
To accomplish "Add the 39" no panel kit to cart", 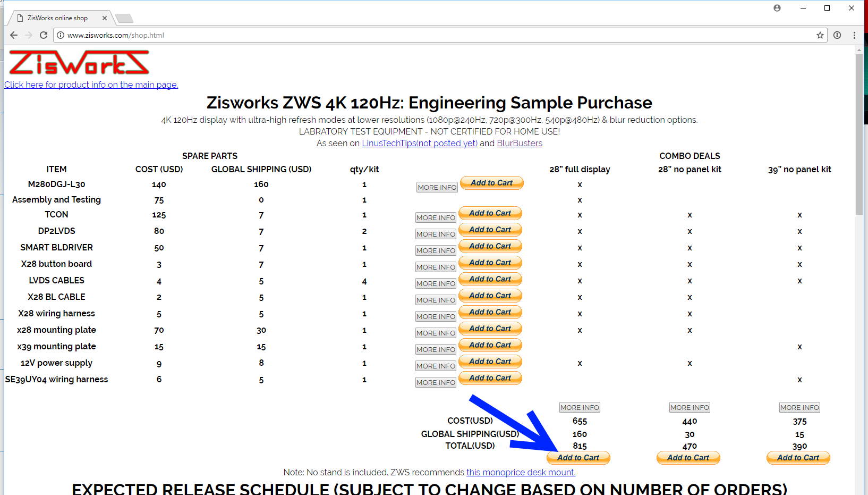I will click(798, 458).
